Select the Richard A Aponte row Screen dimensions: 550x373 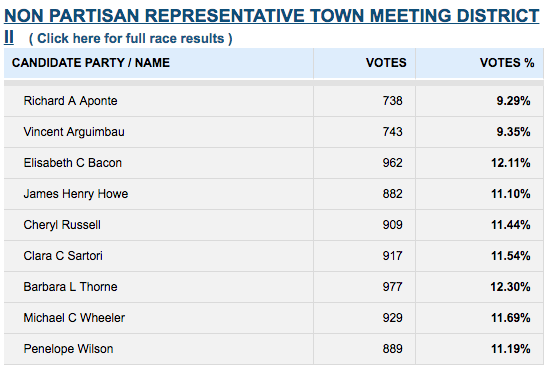tap(274, 101)
